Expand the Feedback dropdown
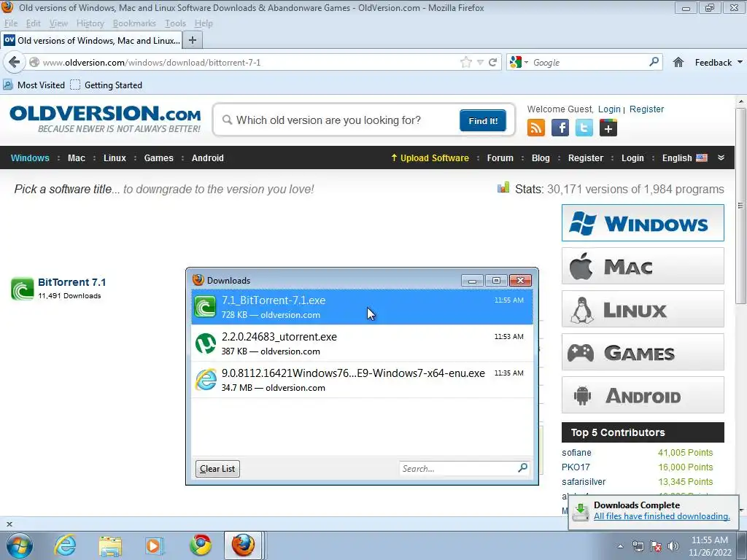Screen dimensions: 747x560 click(740, 63)
